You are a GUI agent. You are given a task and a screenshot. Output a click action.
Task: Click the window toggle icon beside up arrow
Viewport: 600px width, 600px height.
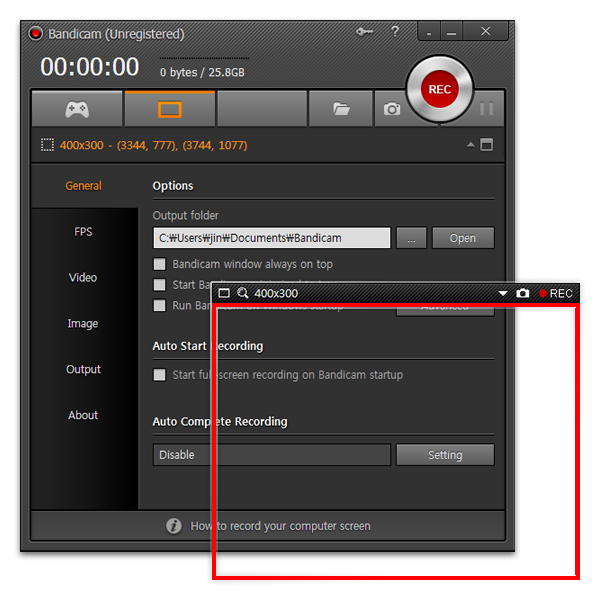pyautogui.click(x=487, y=145)
